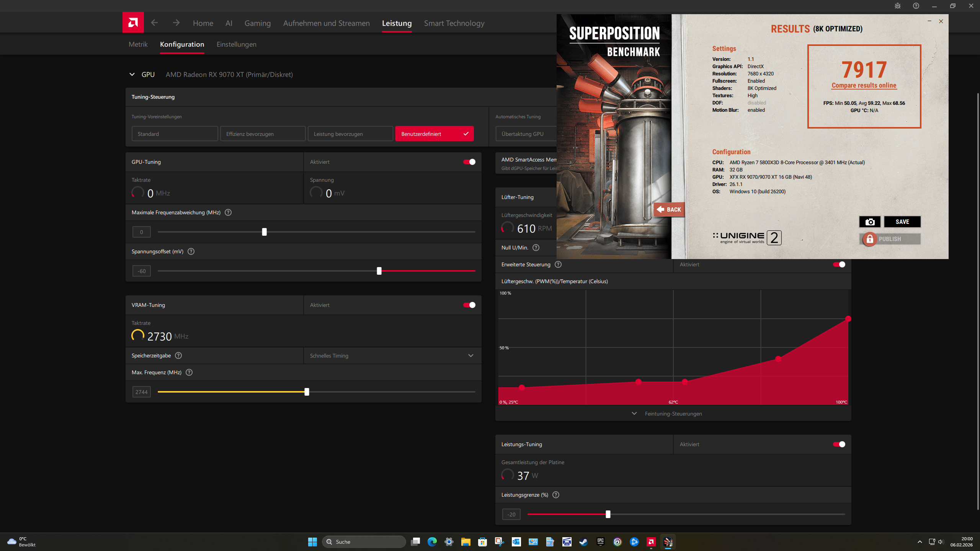Image resolution: width=980 pixels, height=551 pixels.
Task: Expand Feintuning-Steuerungen section
Action: point(673,414)
